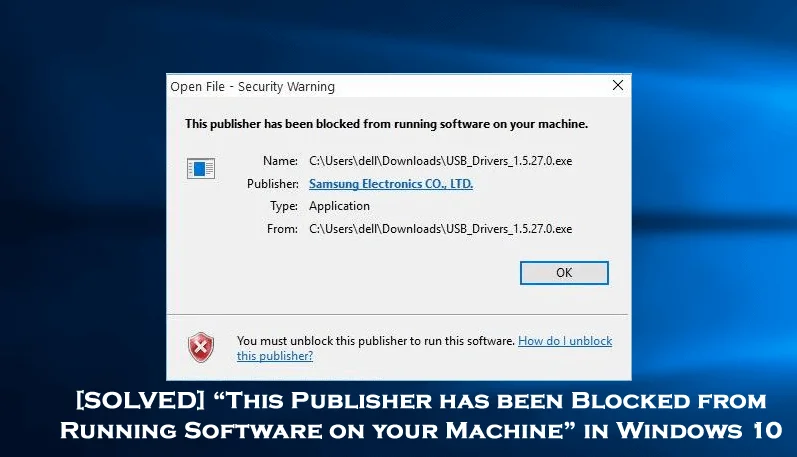797x457 pixels.
Task: Click the OK button
Action: tap(564, 273)
